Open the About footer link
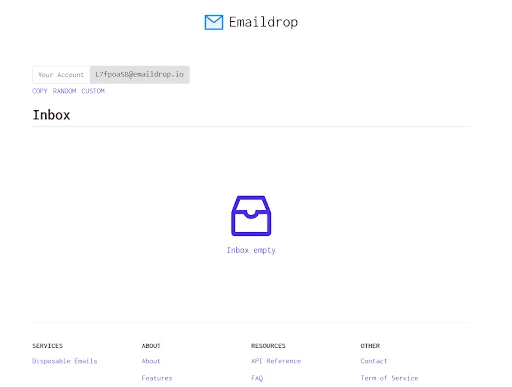The height and width of the screenshot is (387, 512). [151, 361]
